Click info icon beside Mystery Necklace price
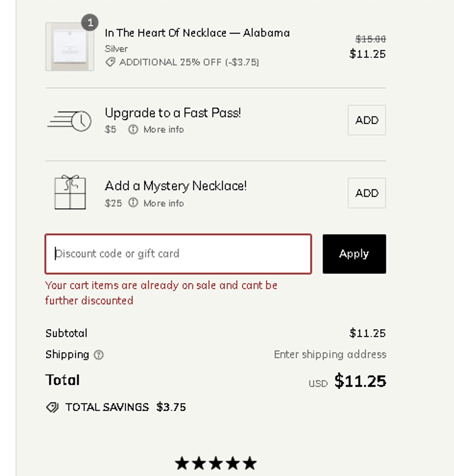The height and width of the screenshot is (476, 454). pyautogui.click(x=133, y=202)
